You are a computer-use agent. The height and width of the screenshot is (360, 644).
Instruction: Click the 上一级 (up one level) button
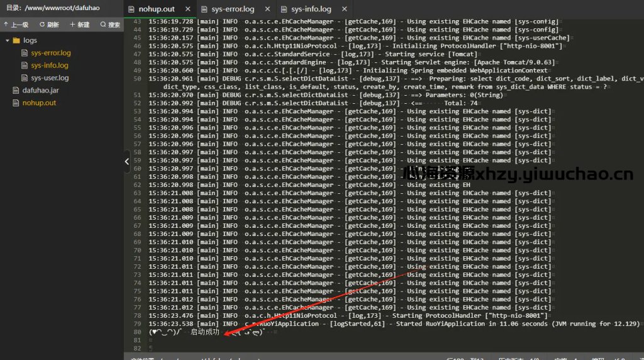(x=16, y=25)
